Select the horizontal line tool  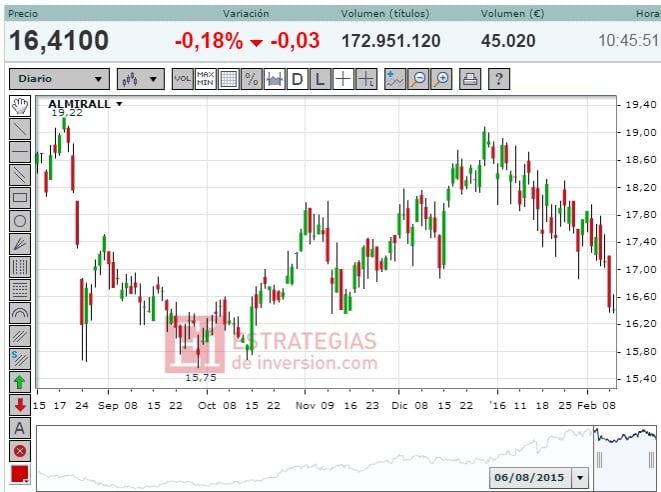coord(20,151)
